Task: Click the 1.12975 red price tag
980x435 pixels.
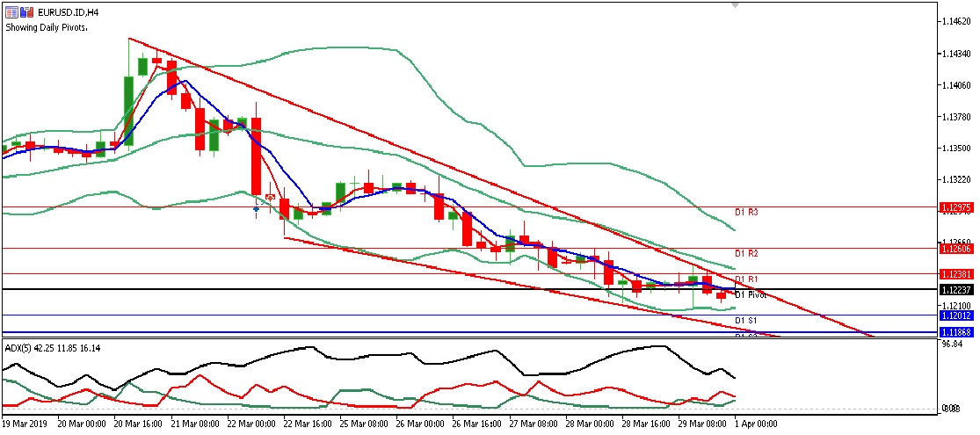Action: pos(955,208)
